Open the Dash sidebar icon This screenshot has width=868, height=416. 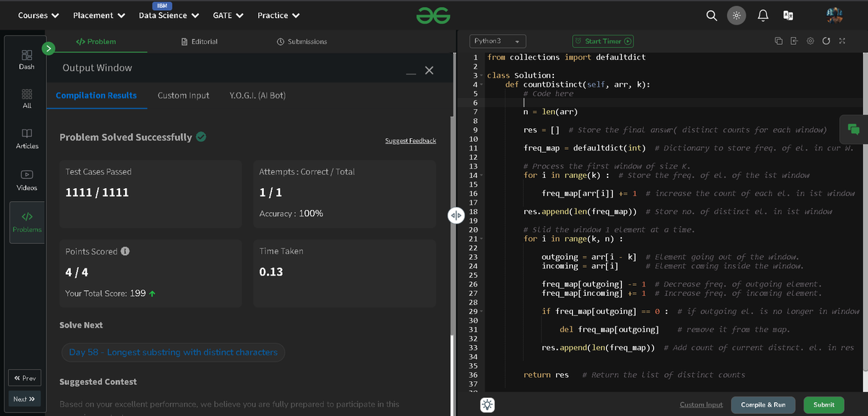point(27,59)
